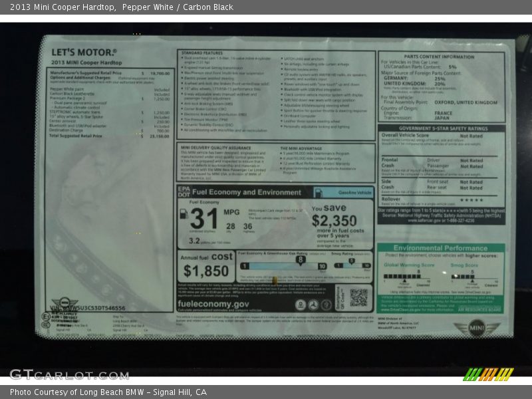Viewport: 532px width, 399px height.
Task: Click the STEPTRONIC automatic trans. row
Action: (110, 112)
